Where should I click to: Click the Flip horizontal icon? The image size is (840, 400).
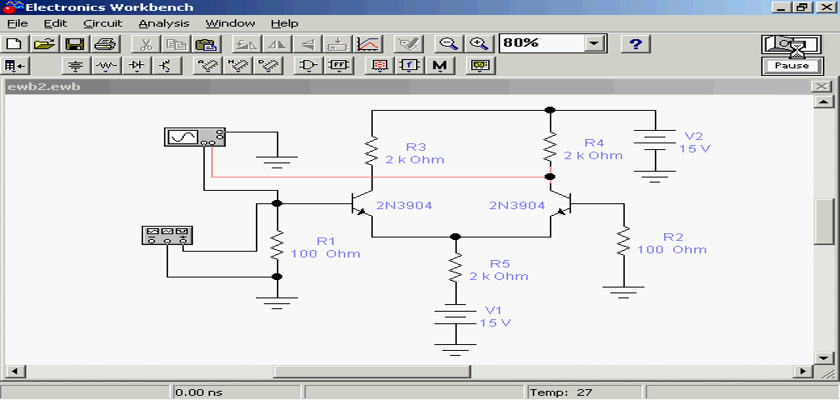(x=276, y=43)
